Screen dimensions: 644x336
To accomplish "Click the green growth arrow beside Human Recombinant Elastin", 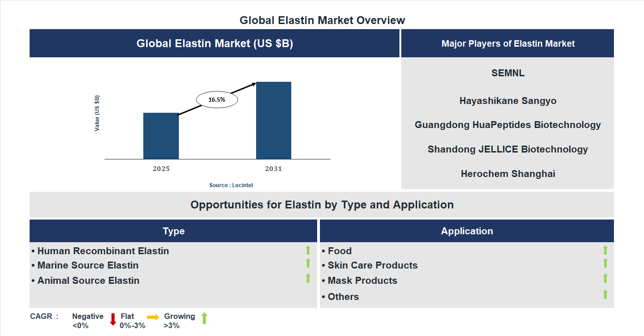I will click(308, 250).
